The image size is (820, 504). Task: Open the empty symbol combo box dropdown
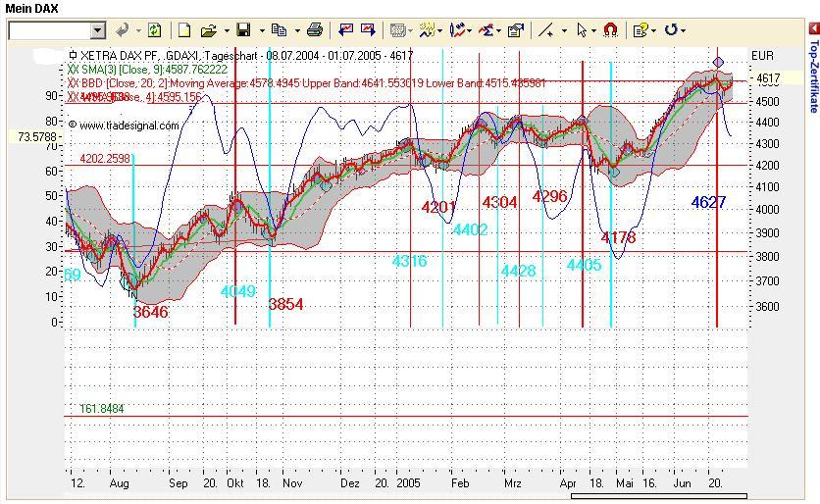[x=98, y=30]
